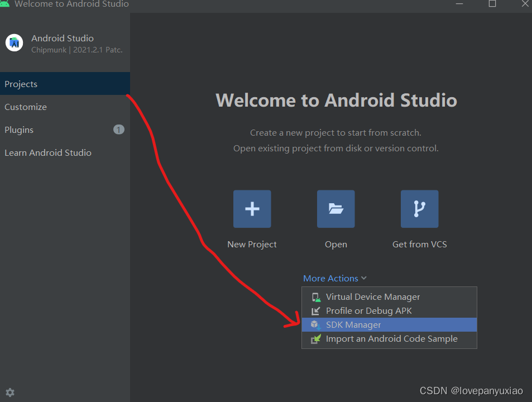Choose Virtual Device Manager from the menu

coord(389,297)
